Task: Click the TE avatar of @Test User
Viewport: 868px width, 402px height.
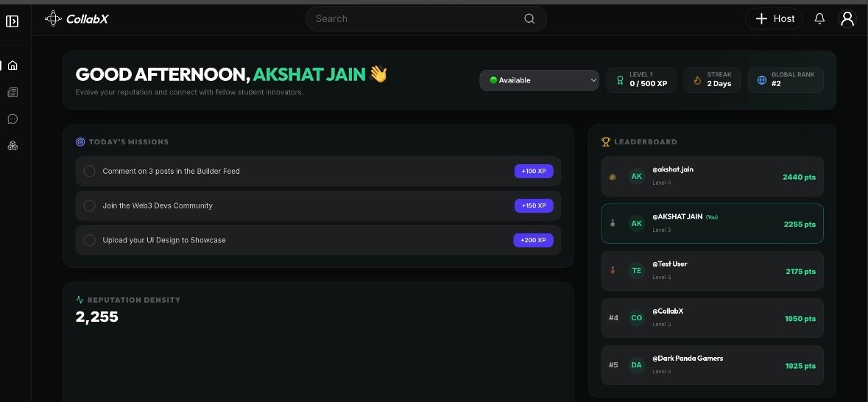Action: [637, 271]
